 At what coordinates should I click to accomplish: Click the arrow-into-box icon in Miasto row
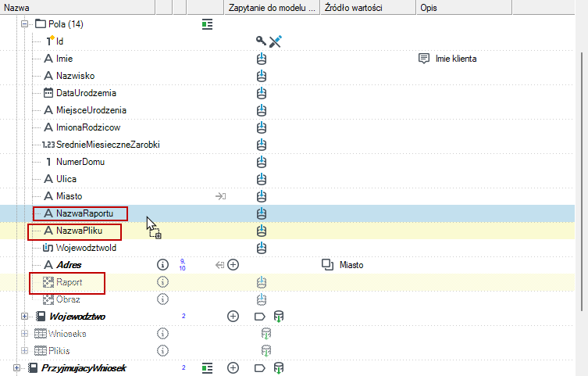coord(220,196)
